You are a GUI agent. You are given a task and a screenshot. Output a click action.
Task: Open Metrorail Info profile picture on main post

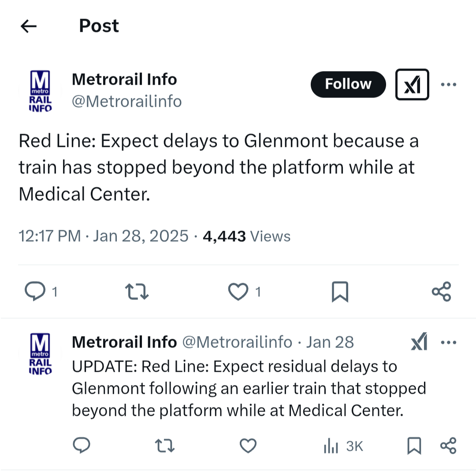(x=40, y=91)
